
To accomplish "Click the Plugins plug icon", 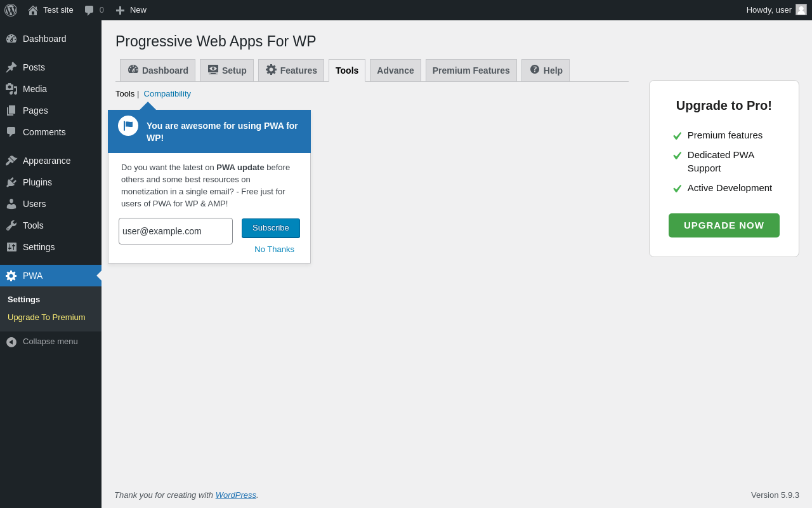I will [11, 182].
